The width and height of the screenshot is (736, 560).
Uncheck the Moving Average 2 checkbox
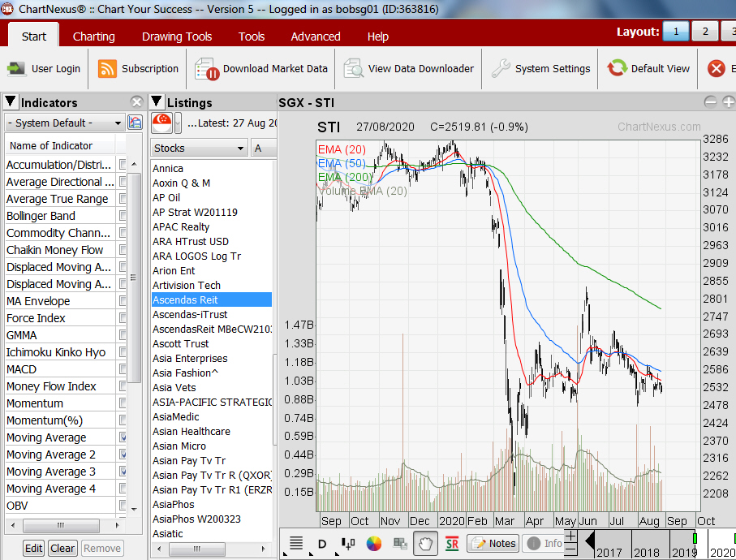[123, 454]
